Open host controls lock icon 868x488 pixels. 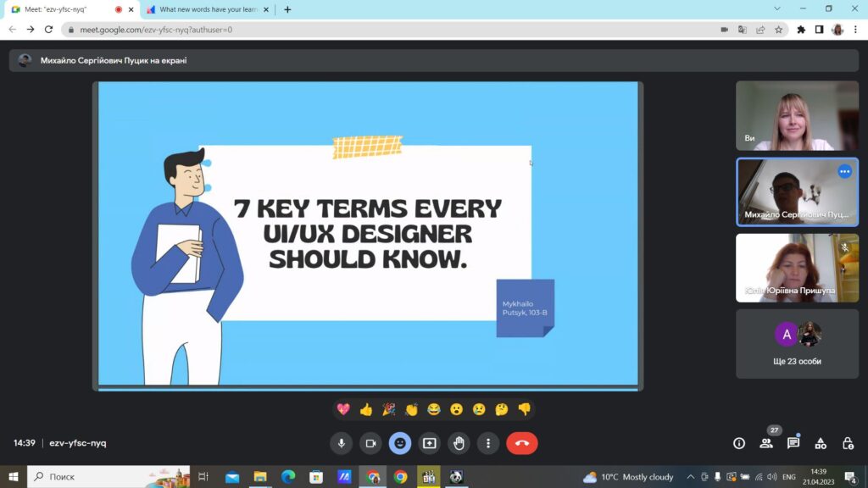[848, 443]
